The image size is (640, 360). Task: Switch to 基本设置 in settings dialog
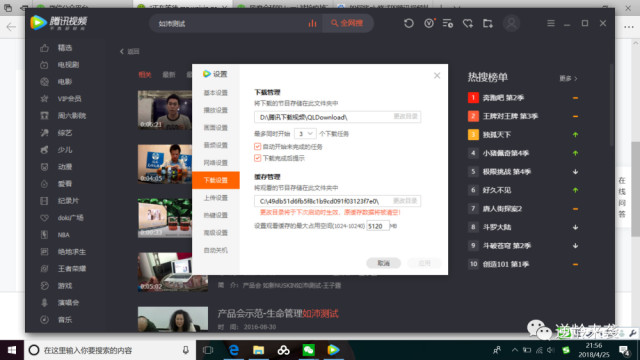click(216, 93)
